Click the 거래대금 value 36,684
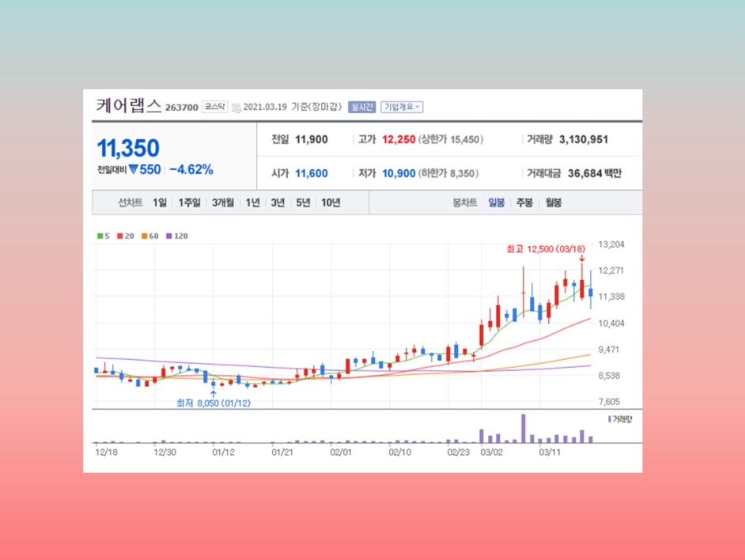This screenshot has height=560, width=745. pos(585,173)
